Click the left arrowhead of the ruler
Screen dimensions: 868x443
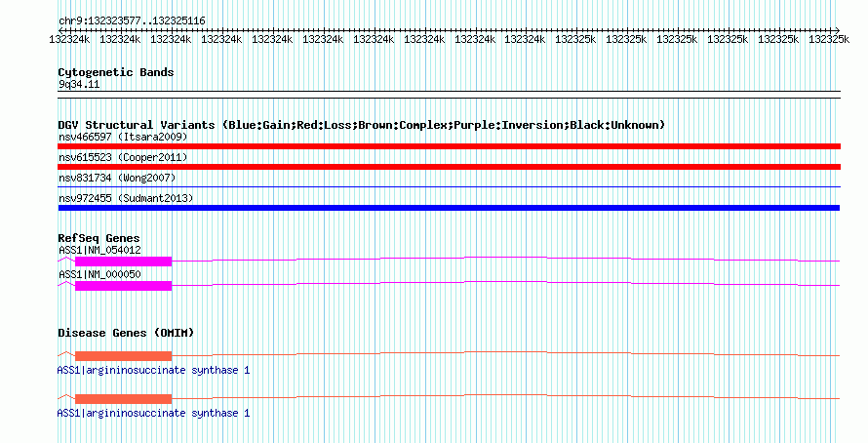pyautogui.click(x=59, y=30)
